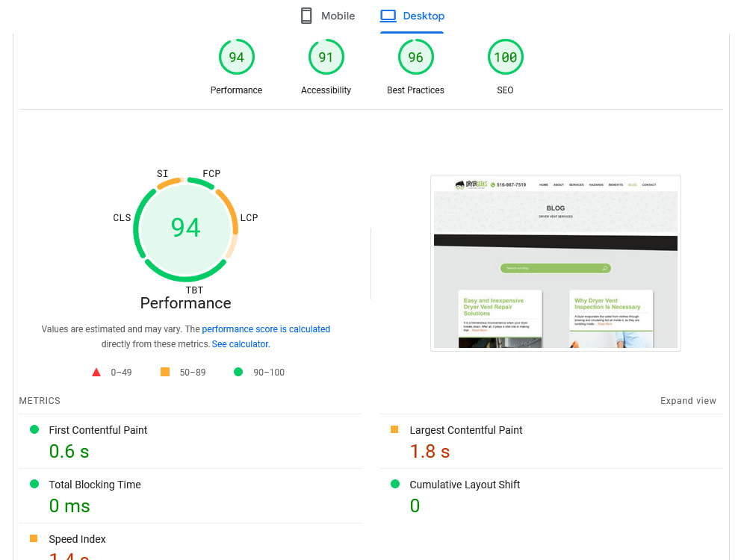Click the FCP label on the gauge

211,173
